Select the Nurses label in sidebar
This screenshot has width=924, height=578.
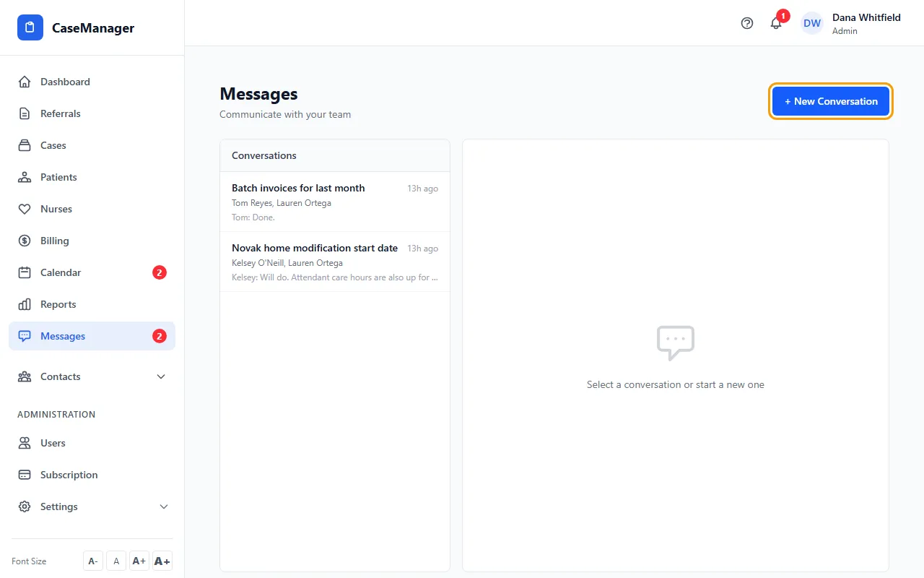pos(56,209)
